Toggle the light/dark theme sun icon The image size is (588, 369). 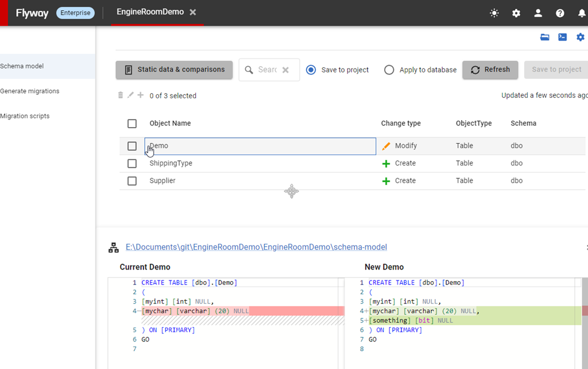tap(494, 13)
